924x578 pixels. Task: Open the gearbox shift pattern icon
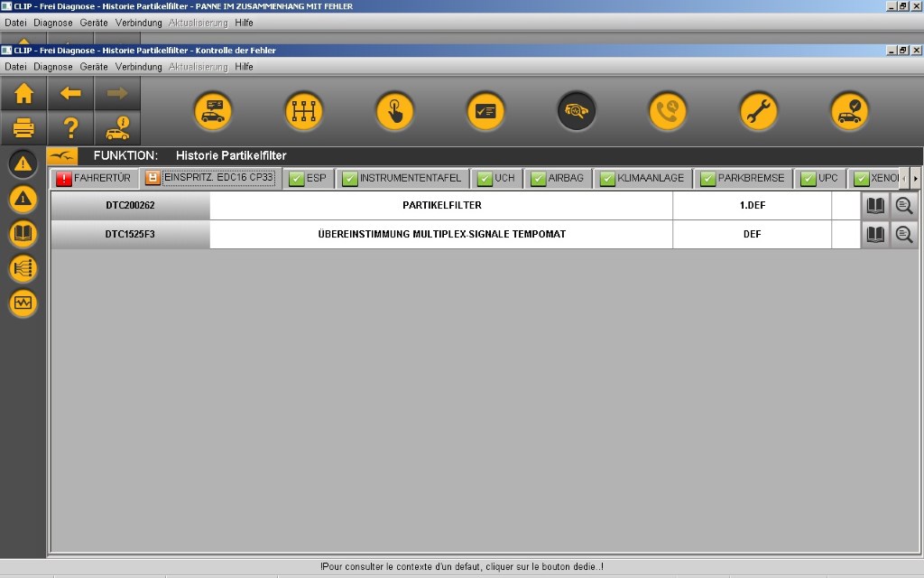pos(303,112)
